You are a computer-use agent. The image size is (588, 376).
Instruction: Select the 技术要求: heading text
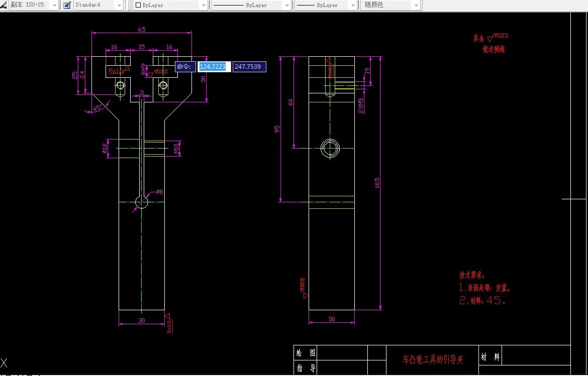(472, 276)
